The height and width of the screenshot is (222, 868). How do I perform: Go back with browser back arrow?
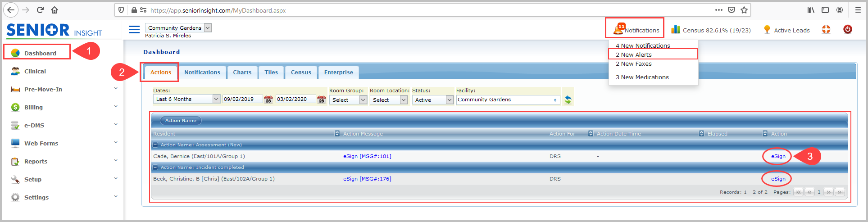coord(11,10)
